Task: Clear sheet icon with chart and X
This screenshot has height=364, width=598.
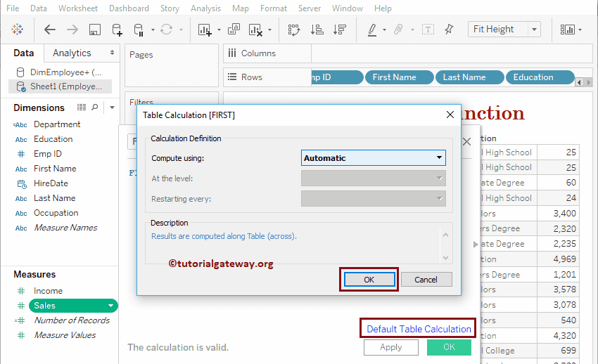Action: click(x=255, y=30)
